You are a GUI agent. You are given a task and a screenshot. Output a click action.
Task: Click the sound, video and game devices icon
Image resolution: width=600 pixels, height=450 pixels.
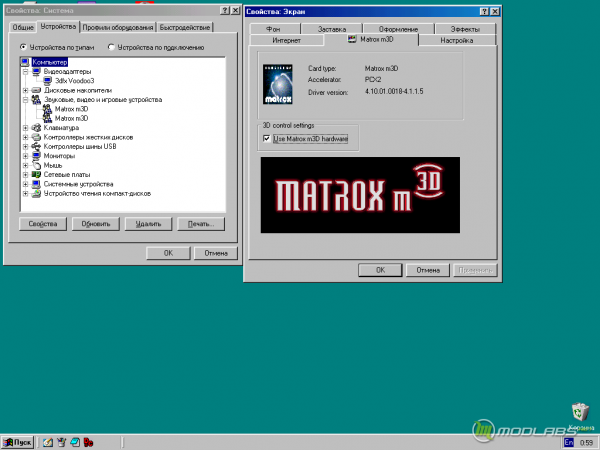(x=36, y=99)
